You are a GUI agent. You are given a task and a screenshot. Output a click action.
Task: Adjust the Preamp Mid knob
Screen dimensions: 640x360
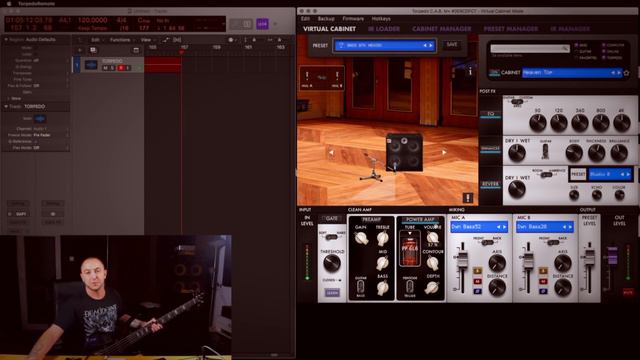[382, 263]
